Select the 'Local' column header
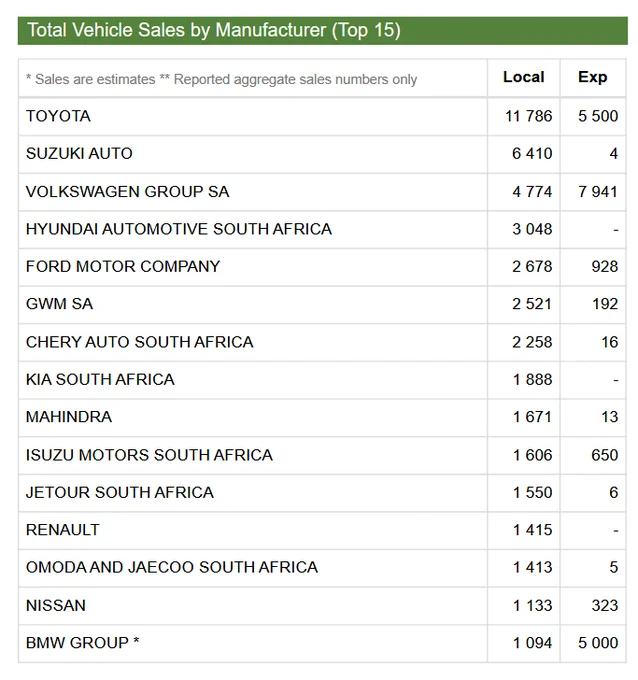 click(523, 77)
